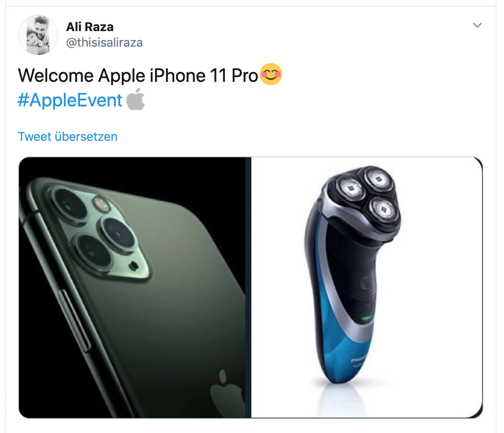Viewport: 504px width, 433px height.
Task: Open the @thisisaliraza handle link
Action: (x=104, y=43)
